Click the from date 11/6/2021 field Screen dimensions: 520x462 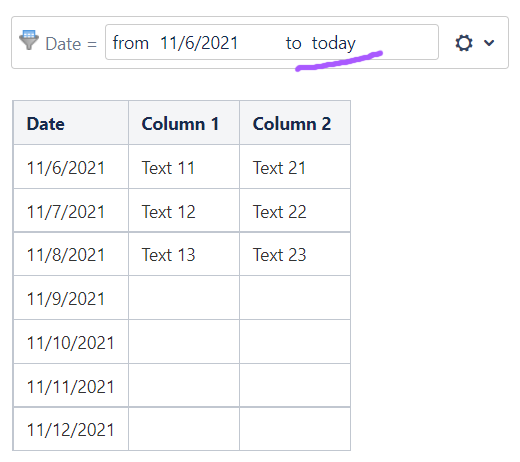[x=199, y=43]
